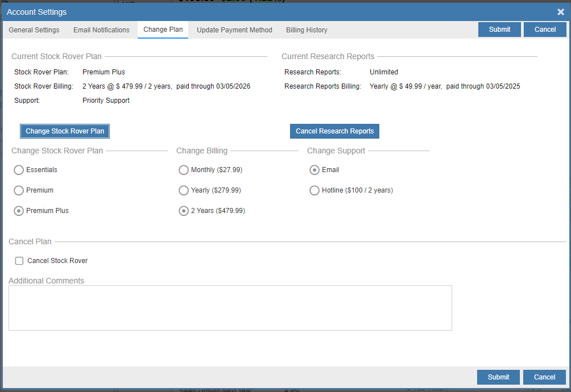The width and height of the screenshot is (571, 392).
Task: Choose Monthly ($27.99) billing
Action: (184, 170)
